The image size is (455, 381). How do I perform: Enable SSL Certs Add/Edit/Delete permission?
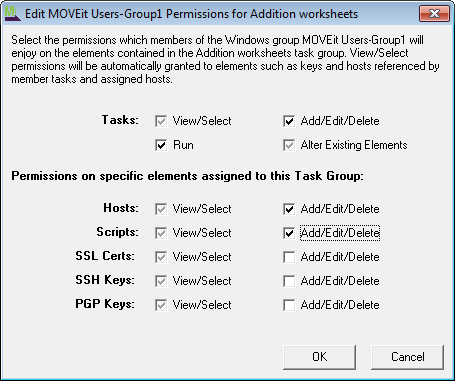(289, 257)
